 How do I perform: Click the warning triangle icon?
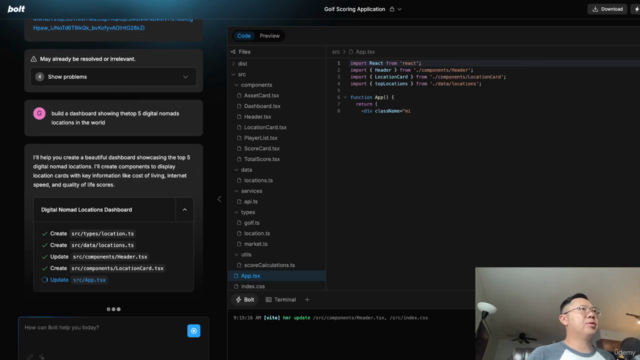pos(33,59)
